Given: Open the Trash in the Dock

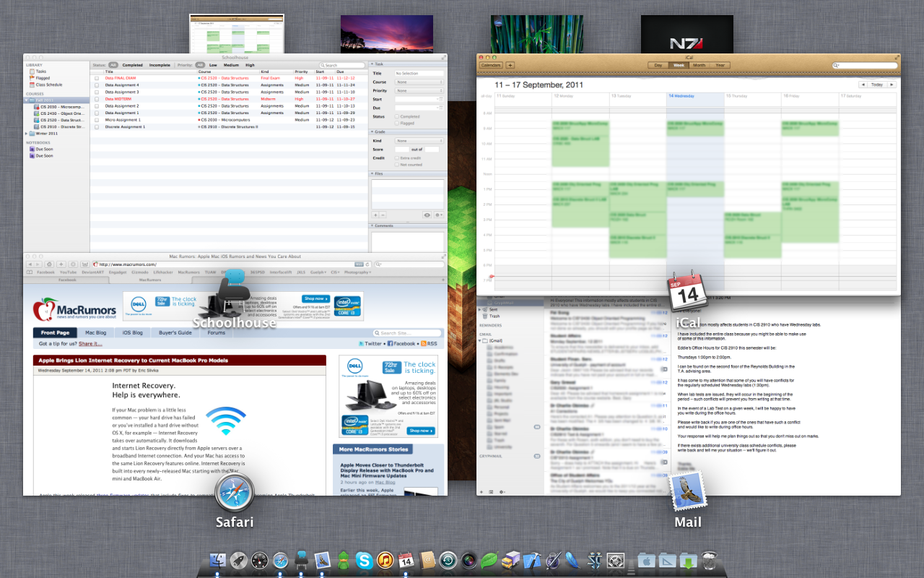Looking at the screenshot, I should [x=710, y=560].
